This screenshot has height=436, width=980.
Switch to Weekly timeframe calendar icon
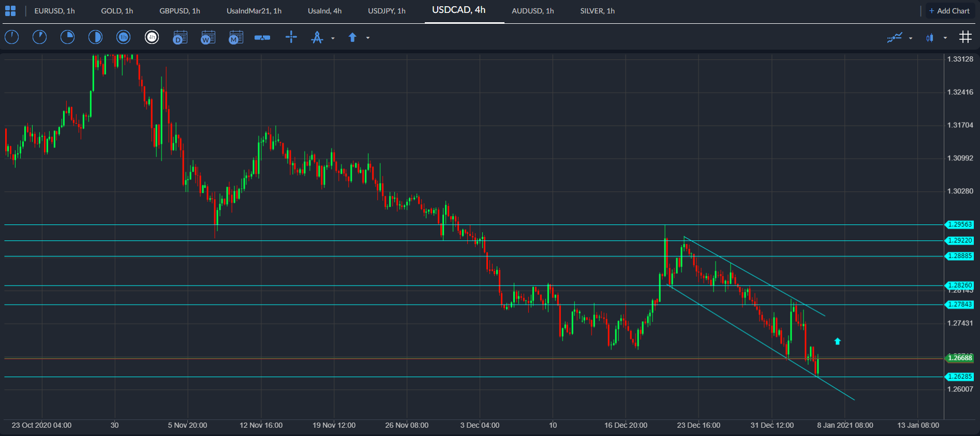208,37
